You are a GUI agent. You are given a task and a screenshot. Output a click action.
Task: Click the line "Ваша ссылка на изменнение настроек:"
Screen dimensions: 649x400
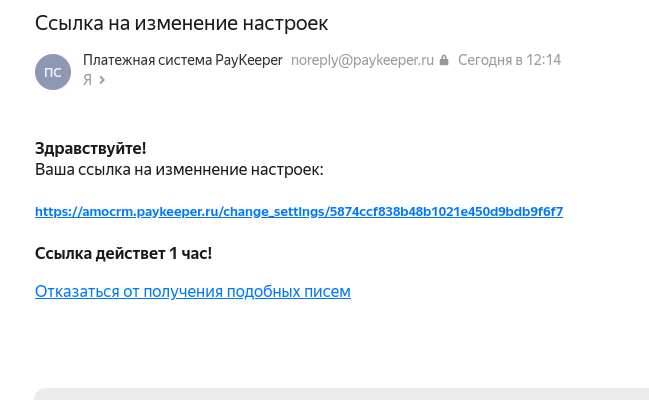tap(179, 169)
